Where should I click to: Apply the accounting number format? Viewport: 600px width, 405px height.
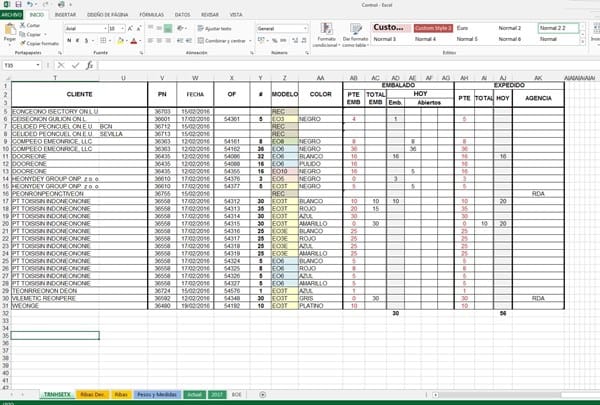261,41
